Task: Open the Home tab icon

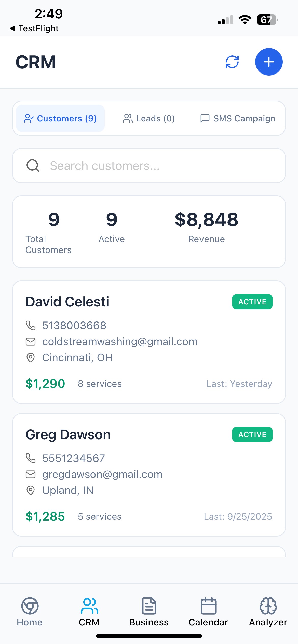Action: pyautogui.click(x=30, y=606)
